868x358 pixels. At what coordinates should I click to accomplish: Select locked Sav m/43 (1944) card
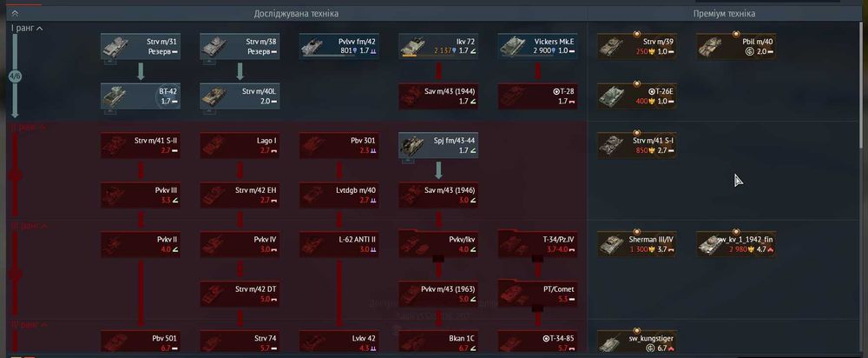point(438,96)
